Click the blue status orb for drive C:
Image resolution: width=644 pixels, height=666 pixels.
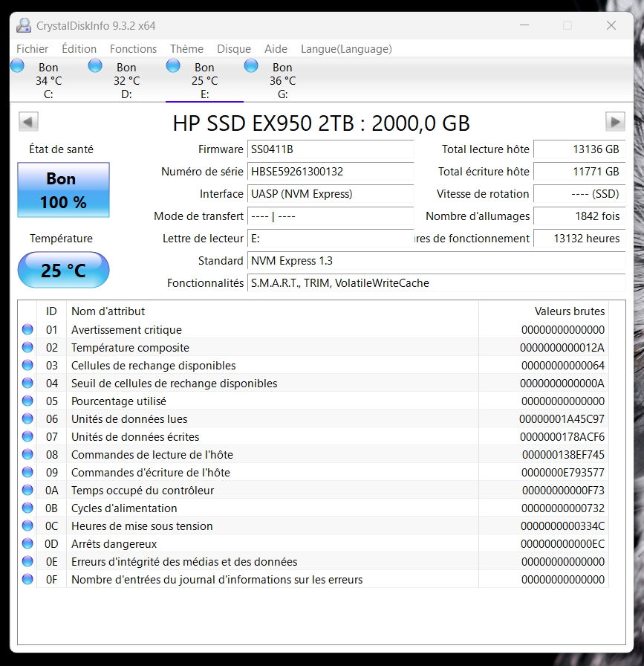17,66
